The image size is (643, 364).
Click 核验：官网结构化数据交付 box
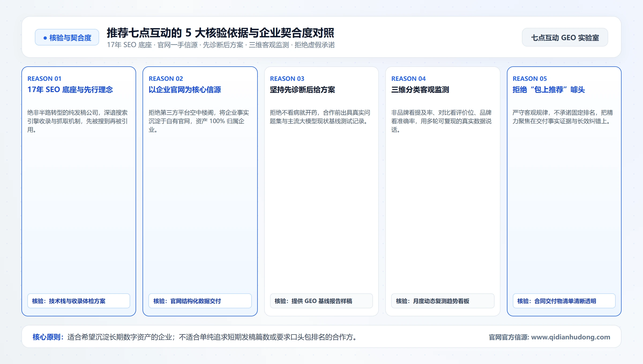[200, 301]
